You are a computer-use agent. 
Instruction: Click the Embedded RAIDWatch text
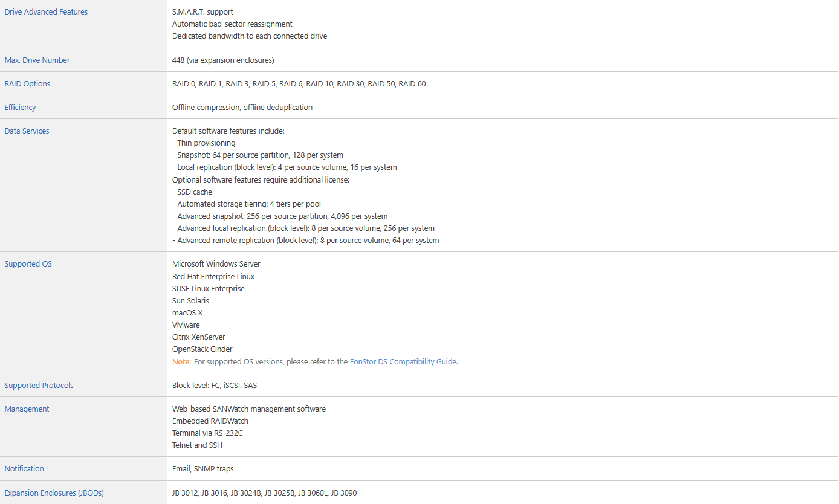(210, 421)
